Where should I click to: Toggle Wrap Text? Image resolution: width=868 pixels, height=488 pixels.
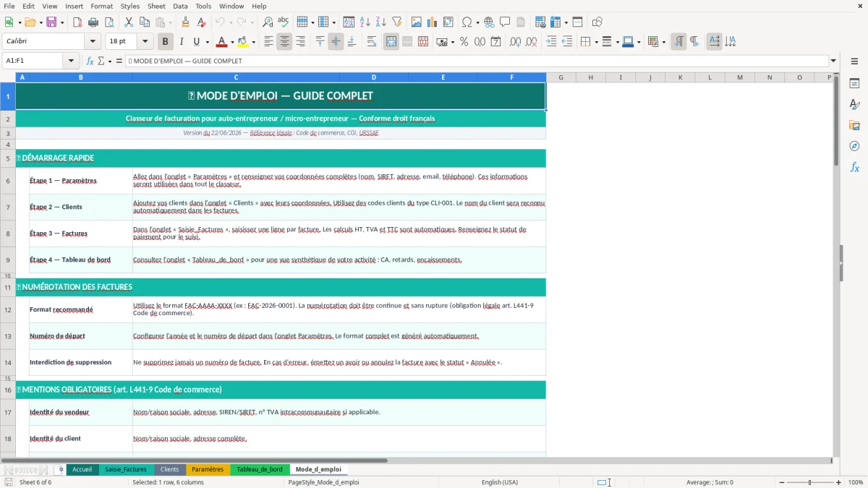click(x=372, y=42)
